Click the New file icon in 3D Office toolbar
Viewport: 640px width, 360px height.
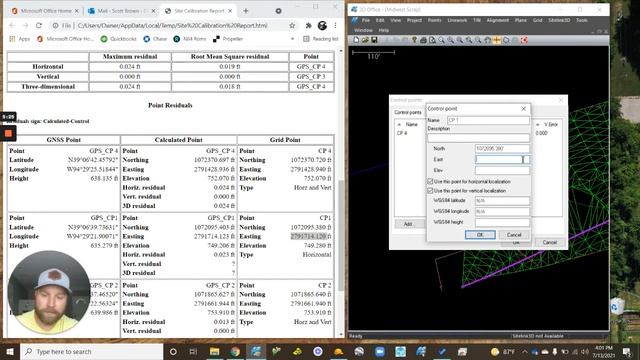click(356, 40)
